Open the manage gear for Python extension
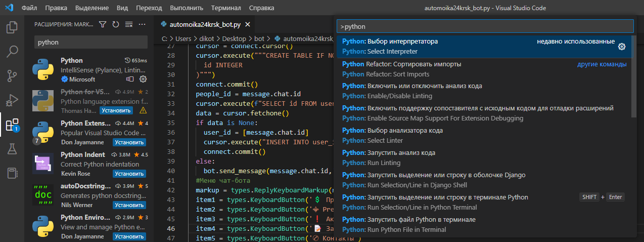The width and height of the screenshot is (644, 242). [143, 79]
